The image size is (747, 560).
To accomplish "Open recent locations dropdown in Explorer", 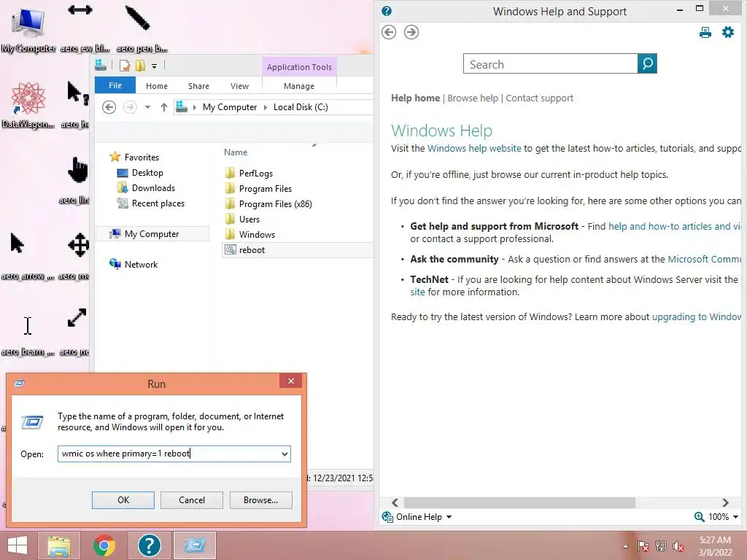I will click(x=147, y=107).
